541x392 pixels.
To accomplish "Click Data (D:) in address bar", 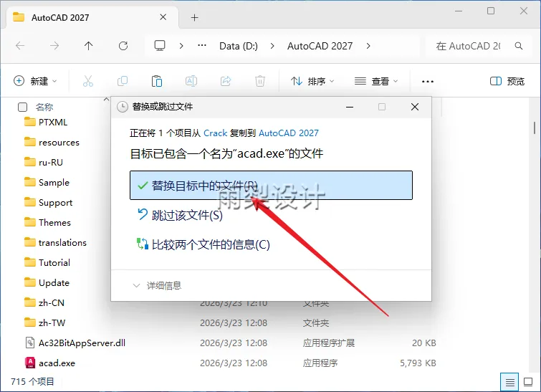I will coord(239,46).
